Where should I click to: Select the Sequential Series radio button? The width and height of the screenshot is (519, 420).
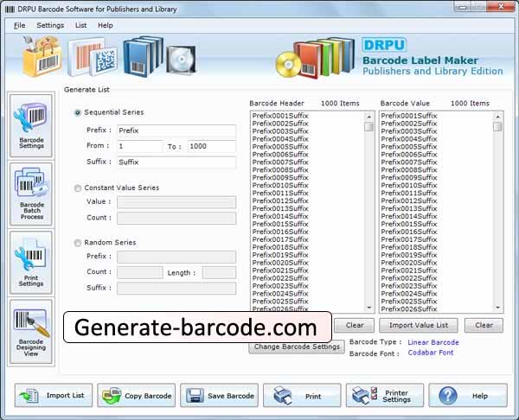pos(78,112)
